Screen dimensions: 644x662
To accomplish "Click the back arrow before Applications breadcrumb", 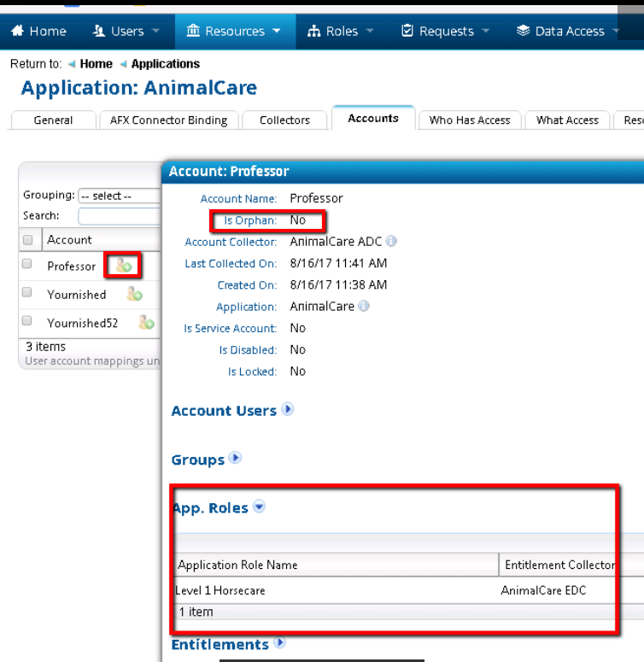I will (x=124, y=64).
